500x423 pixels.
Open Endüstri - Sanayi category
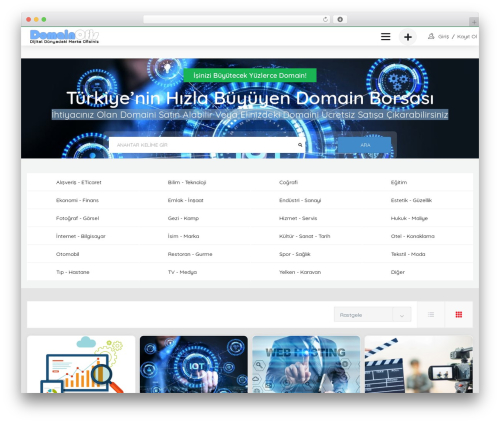(x=300, y=200)
